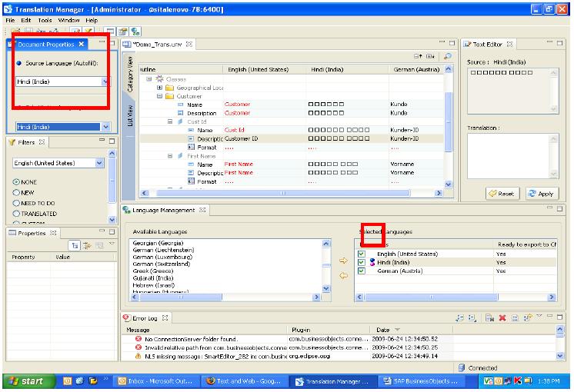This screenshot has width=574, height=392.
Task: Close the Demo_Trans.unv editor tab
Action: [189, 45]
